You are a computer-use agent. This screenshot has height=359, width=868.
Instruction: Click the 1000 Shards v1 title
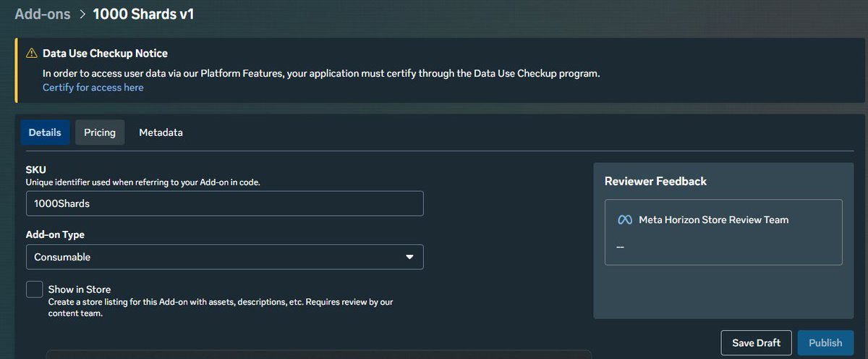[x=143, y=14]
